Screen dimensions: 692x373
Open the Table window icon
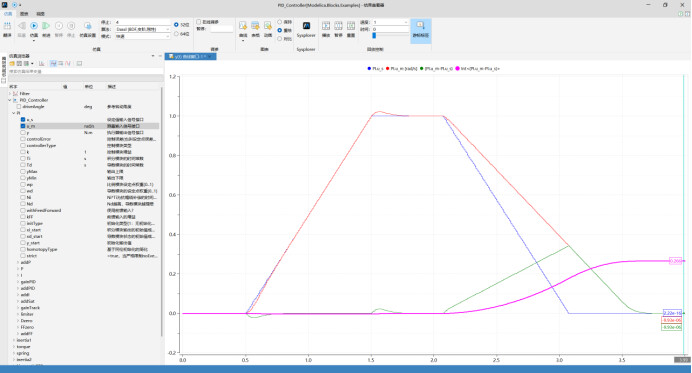click(x=255, y=26)
